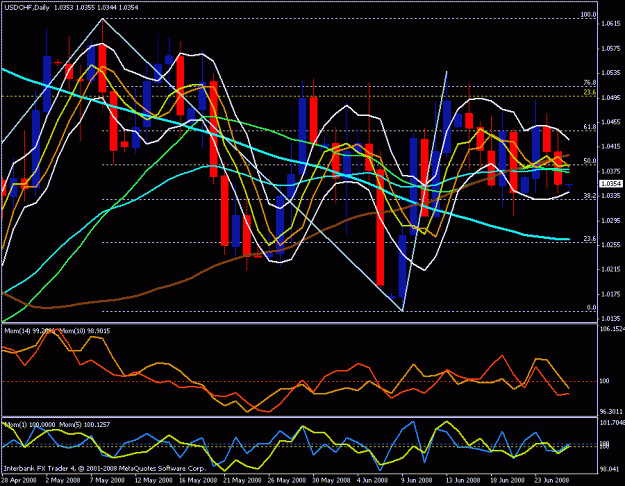Select the white 23.6 Fibonacci level label

point(590,238)
